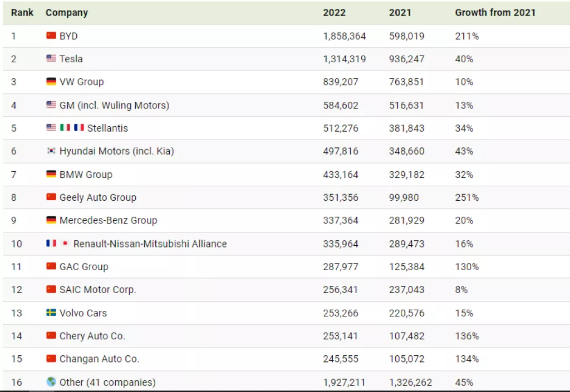Click the China flag beside Geely Auto Group
Viewport: 570px width, 392px height.
[51, 197]
